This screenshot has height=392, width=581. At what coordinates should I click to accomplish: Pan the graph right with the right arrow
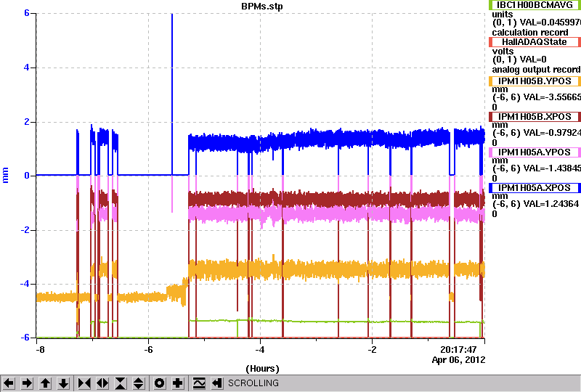click(x=27, y=383)
